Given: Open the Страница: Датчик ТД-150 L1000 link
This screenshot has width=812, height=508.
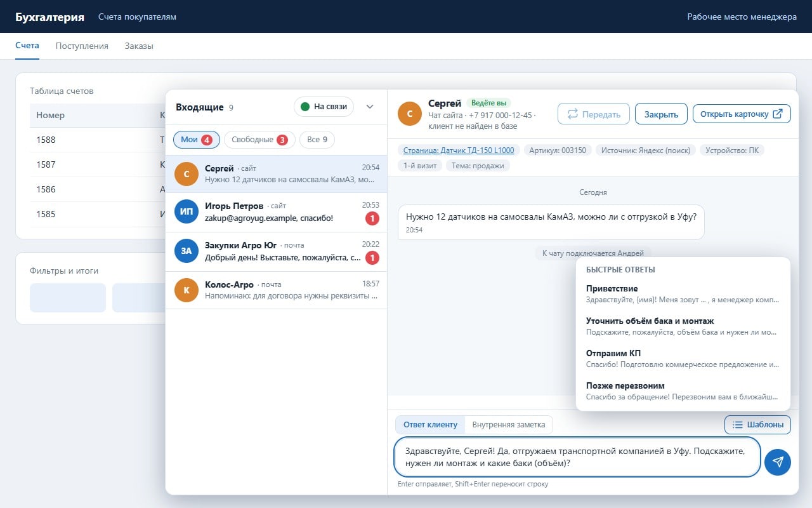Looking at the screenshot, I should (x=459, y=150).
